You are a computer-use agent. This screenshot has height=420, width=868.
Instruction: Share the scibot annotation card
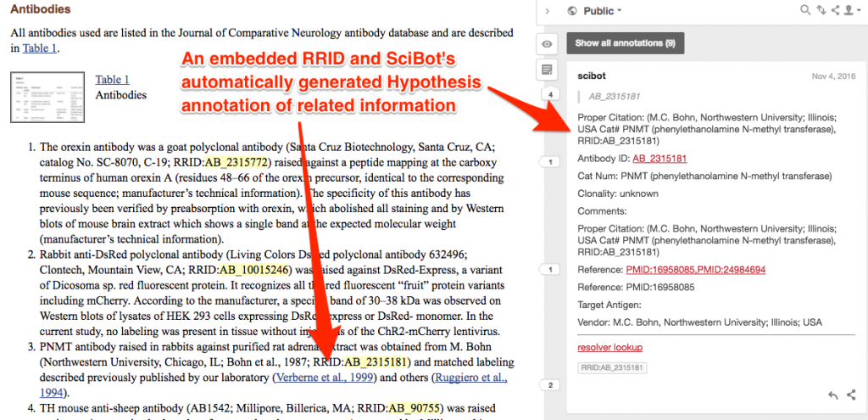[x=850, y=395]
